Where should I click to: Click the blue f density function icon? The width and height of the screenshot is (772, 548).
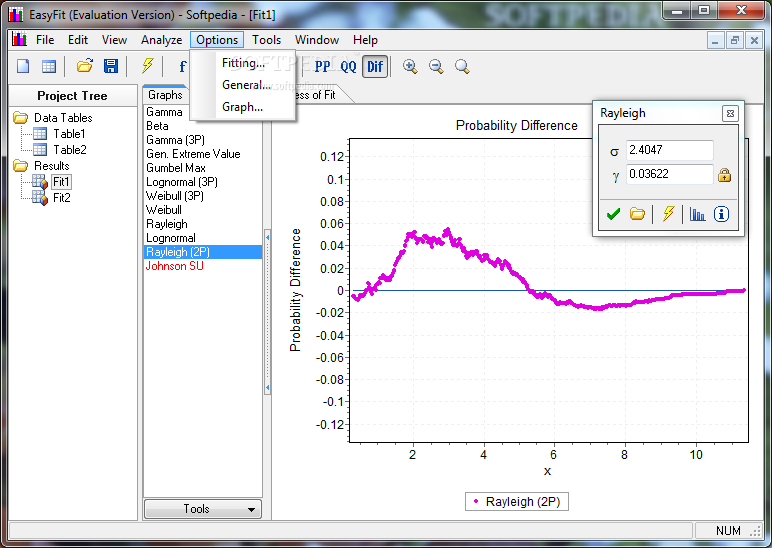click(x=182, y=66)
